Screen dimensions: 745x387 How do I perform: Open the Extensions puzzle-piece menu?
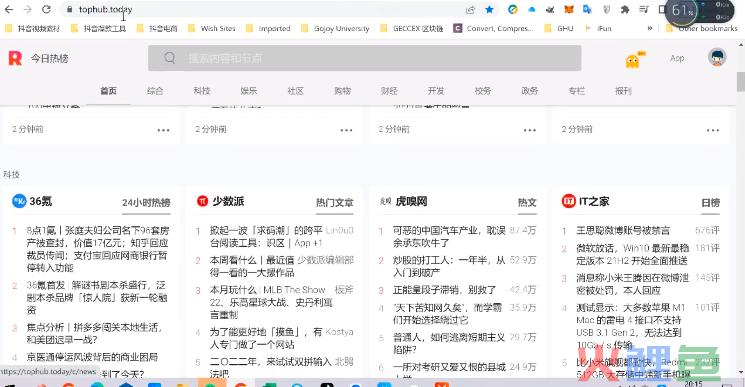[625, 9]
